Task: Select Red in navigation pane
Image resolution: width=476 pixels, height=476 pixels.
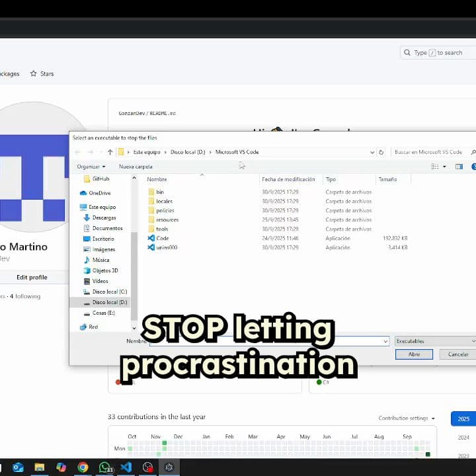Action: pyautogui.click(x=89, y=327)
